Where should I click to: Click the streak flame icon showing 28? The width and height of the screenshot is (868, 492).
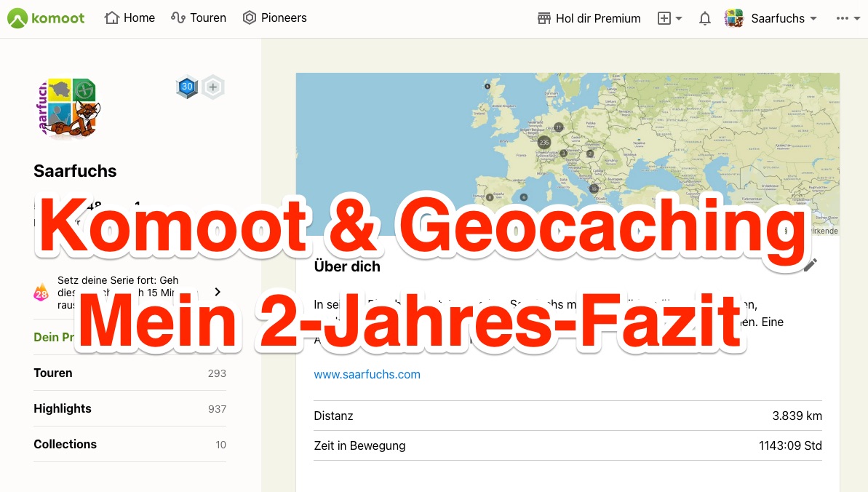(x=41, y=293)
